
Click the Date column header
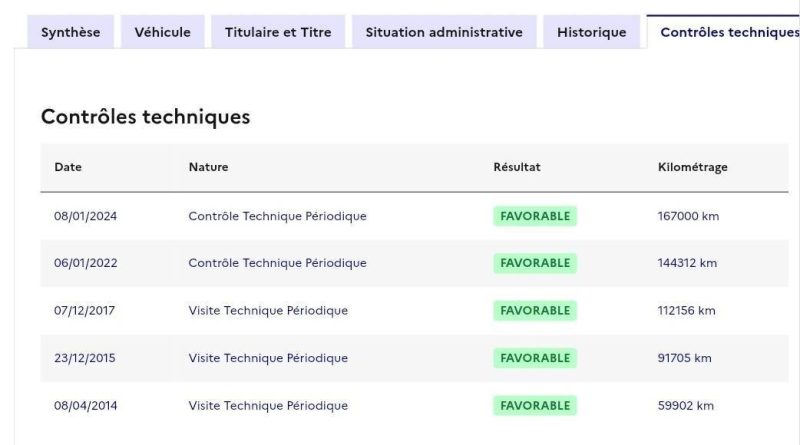[x=68, y=167]
